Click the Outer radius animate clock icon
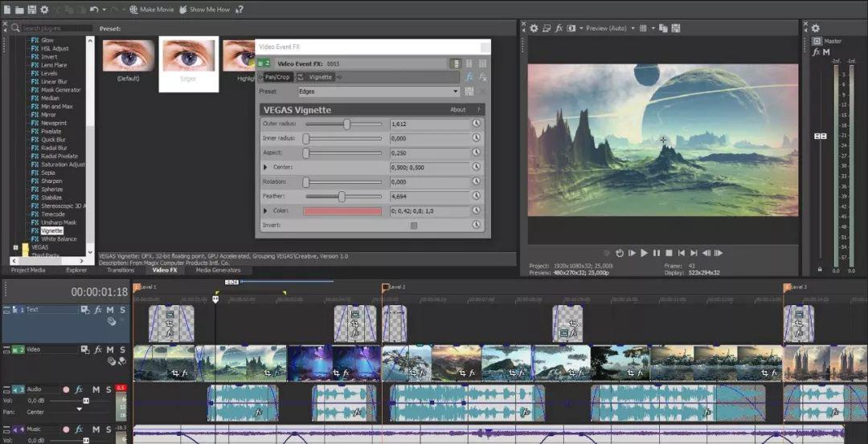 point(476,124)
